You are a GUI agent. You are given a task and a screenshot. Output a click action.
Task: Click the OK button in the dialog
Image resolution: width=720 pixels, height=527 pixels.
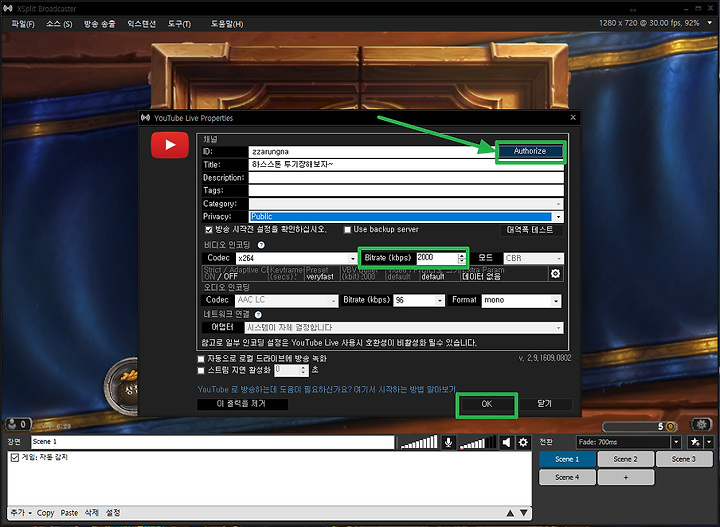pos(487,404)
